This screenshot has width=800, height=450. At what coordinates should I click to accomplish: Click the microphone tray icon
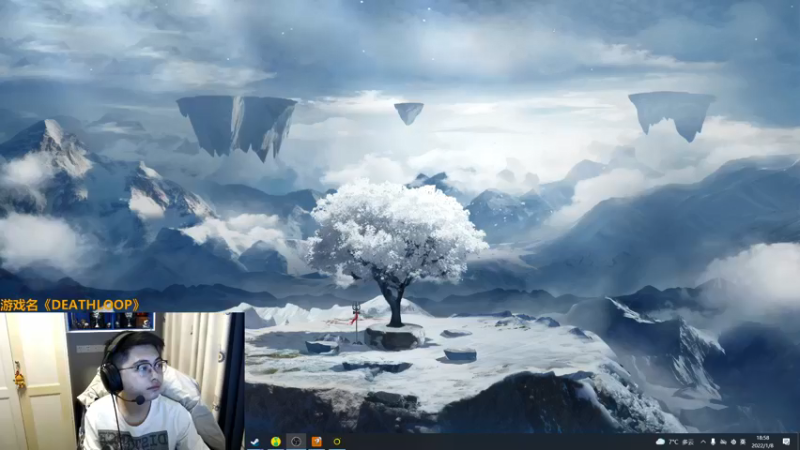pyautogui.click(x=713, y=442)
